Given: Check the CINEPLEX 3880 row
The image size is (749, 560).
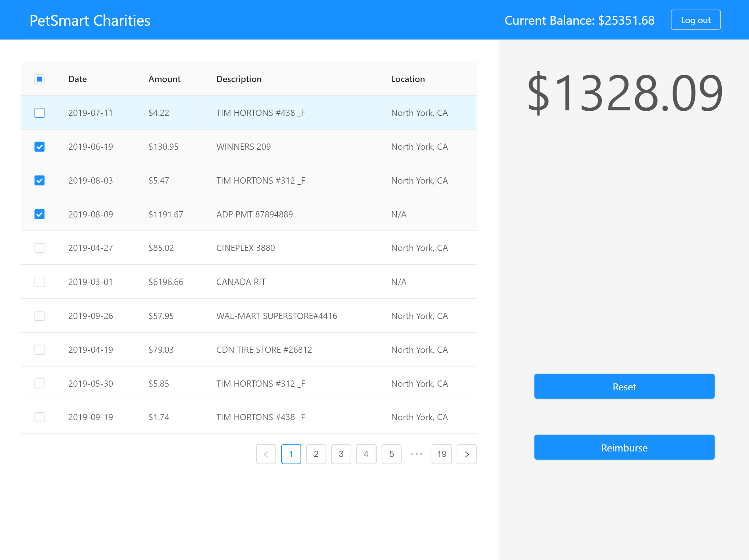Looking at the screenshot, I should pyautogui.click(x=39, y=248).
